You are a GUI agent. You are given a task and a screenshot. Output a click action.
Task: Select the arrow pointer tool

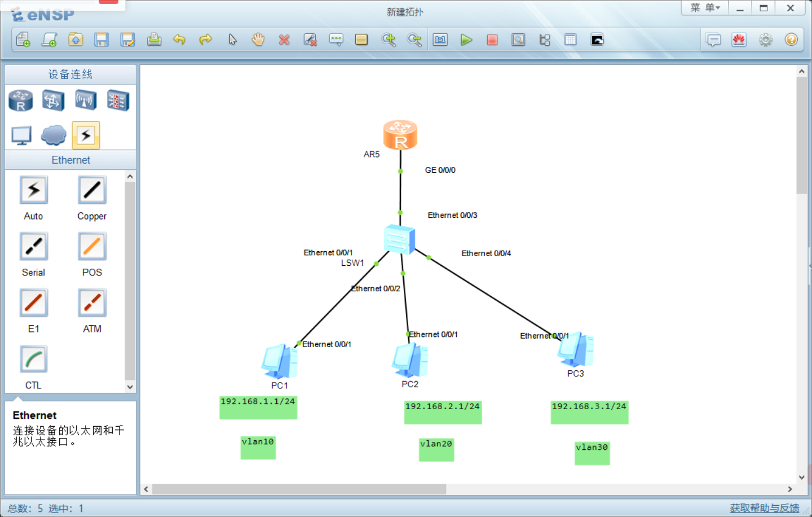232,40
